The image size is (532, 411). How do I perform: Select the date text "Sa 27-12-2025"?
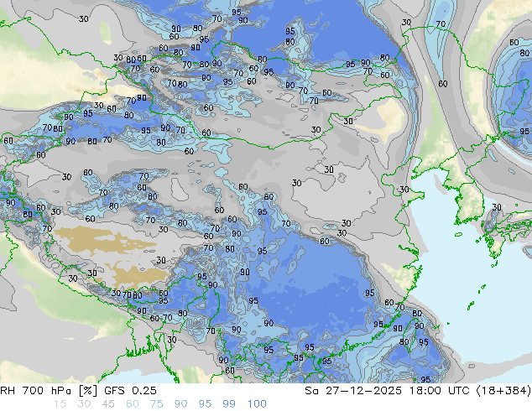(x=353, y=391)
